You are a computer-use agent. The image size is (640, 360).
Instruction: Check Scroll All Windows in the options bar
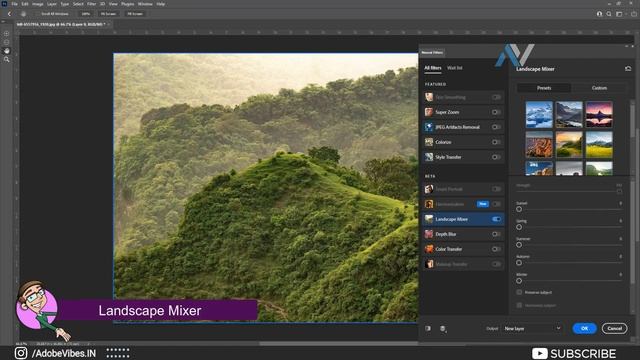(x=55, y=14)
